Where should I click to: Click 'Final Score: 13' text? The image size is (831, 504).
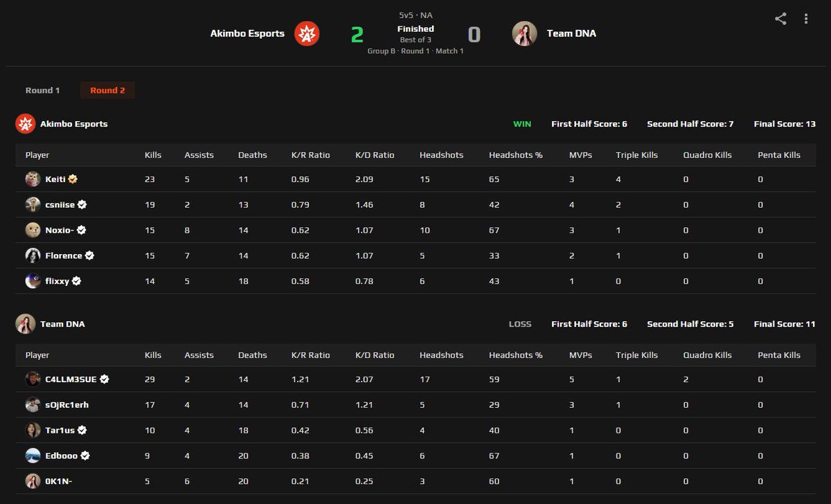click(785, 124)
